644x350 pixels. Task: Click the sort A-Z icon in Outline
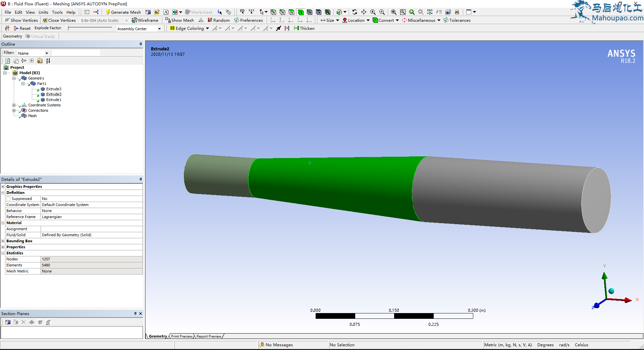click(x=48, y=61)
